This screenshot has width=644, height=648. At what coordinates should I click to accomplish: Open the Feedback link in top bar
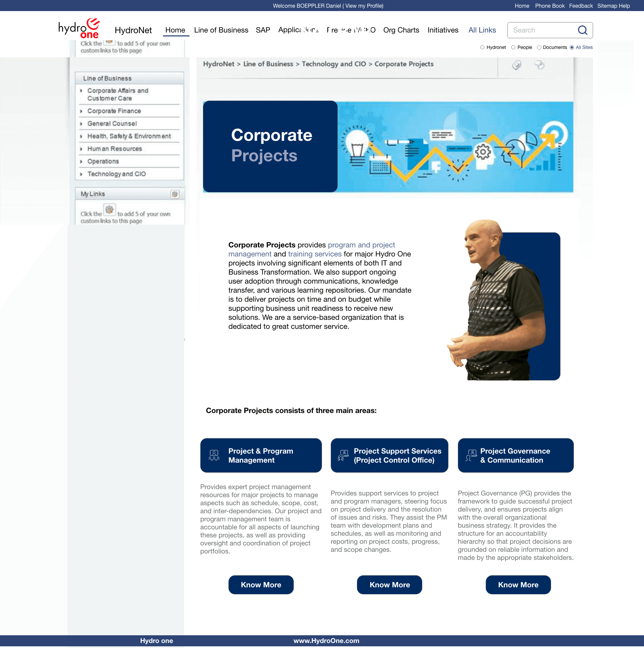click(581, 6)
